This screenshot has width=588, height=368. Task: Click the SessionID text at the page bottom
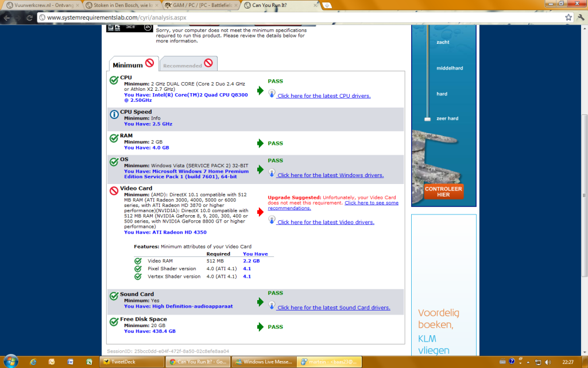[168, 351]
